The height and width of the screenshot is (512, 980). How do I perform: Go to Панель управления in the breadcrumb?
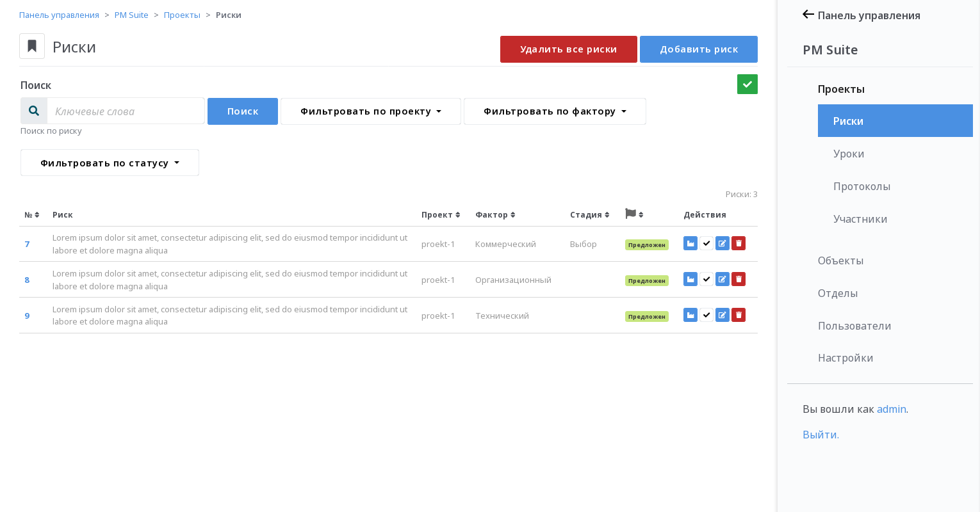tap(59, 15)
